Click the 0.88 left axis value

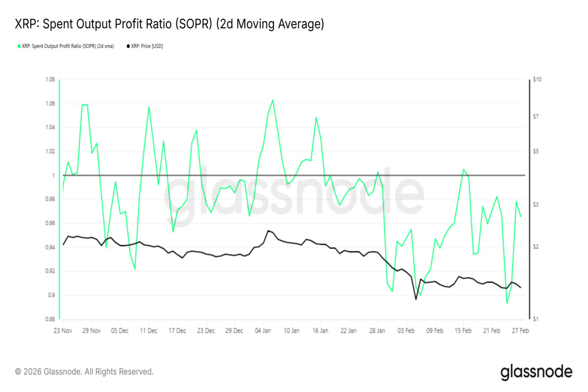(49, 319)
